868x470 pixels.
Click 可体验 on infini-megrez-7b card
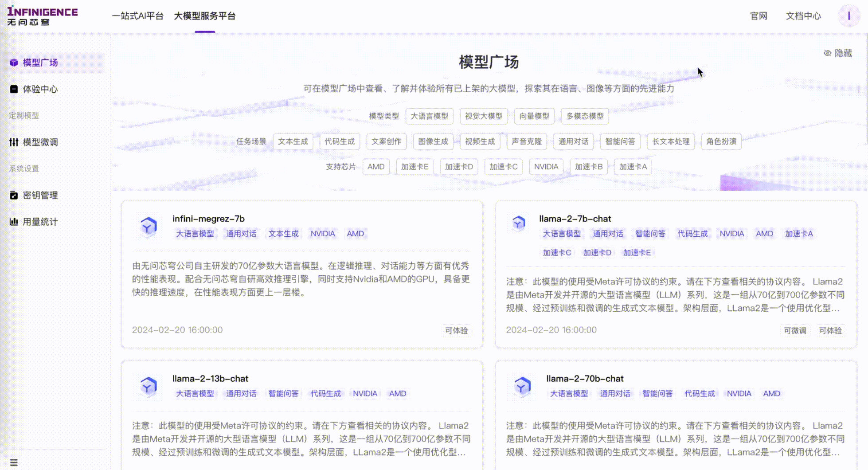pyautogui.click(x=457, y=330)
